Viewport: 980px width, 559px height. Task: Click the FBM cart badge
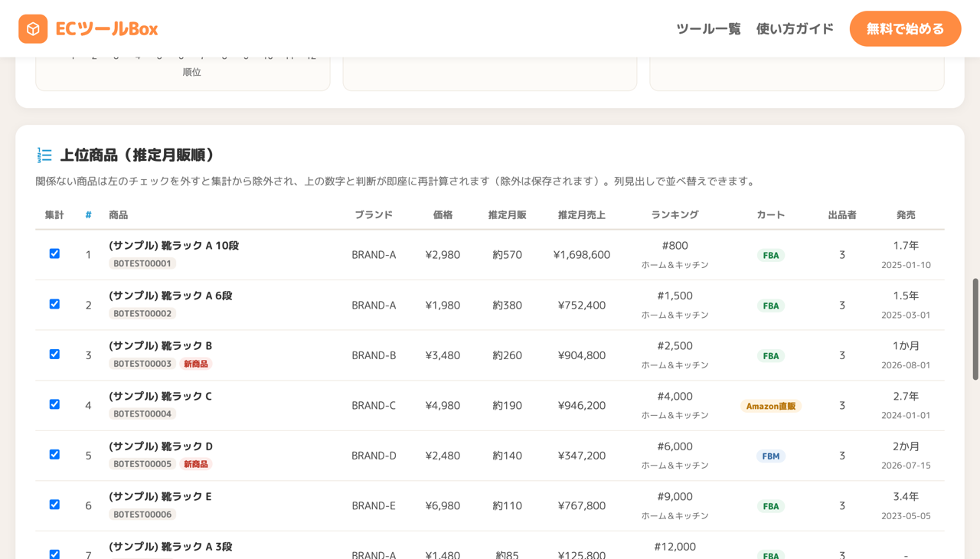(771, 456)
